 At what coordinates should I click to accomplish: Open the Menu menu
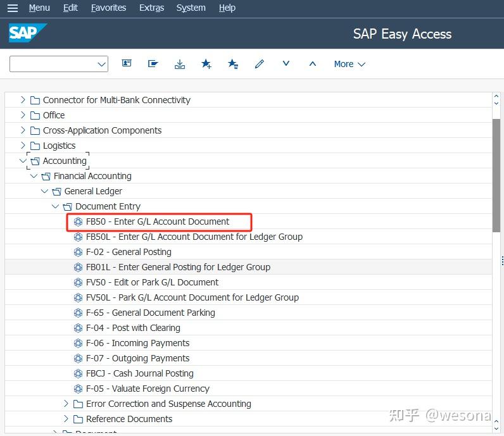pos(39,8)
